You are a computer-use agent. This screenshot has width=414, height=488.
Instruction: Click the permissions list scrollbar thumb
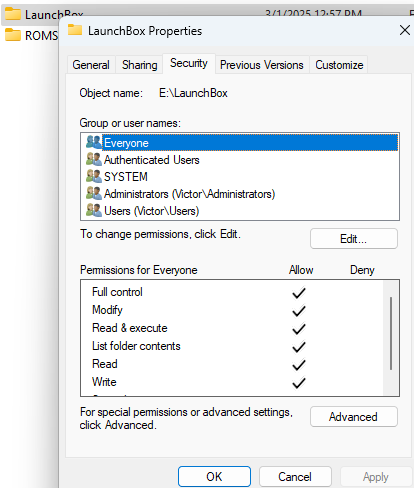tap(391, 333)
